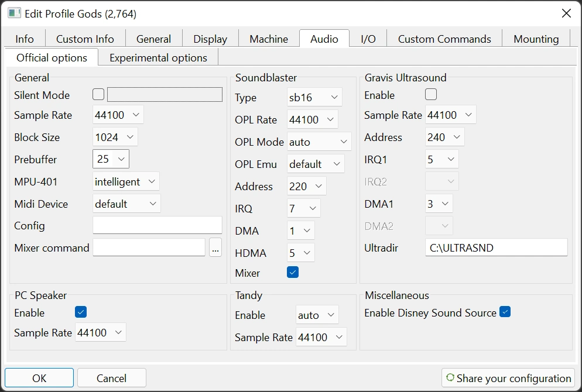Open the Gravis IRQ1 dropdown
The height and width of the screenshot is (392, 582).
coord(441,159)
